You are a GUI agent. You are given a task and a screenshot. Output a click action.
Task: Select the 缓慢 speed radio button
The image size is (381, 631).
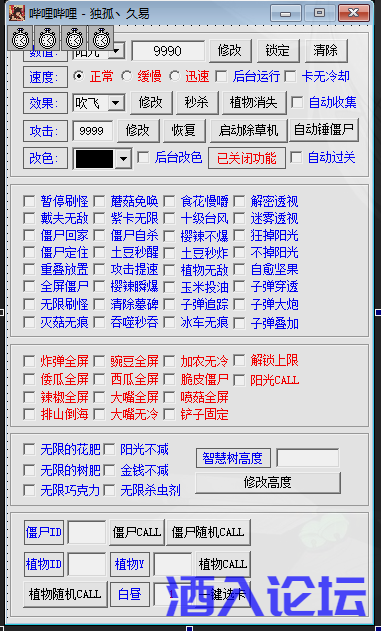pyautogui.click(x=127, y=76)
